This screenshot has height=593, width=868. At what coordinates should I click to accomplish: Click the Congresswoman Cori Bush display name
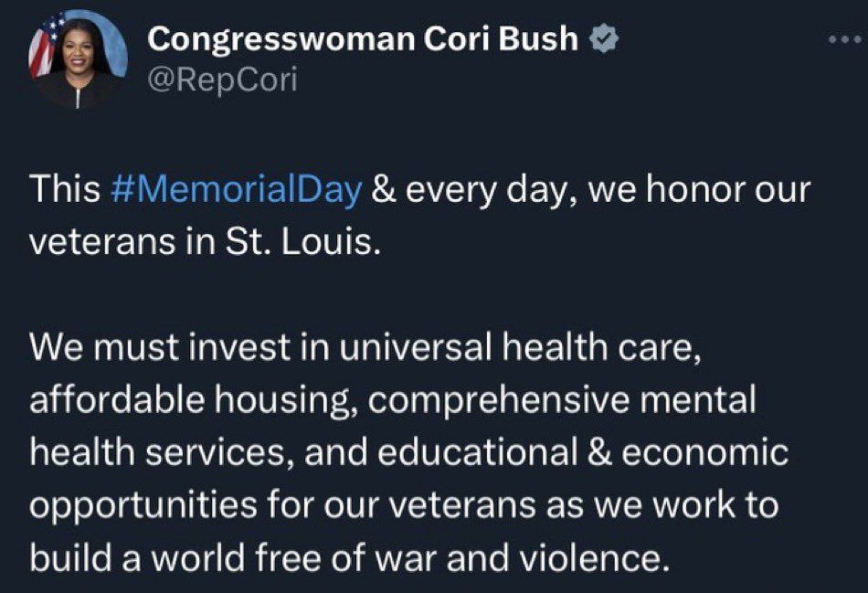pyautogui.click(x=363, y=38)
